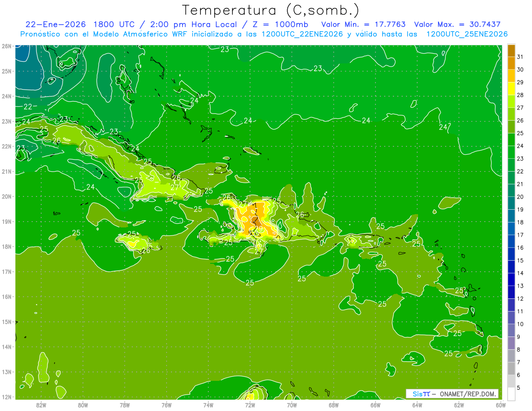Click the '68W' longitude axis label
The height and width of the screenshot is (411, 532).
pyautogui.click(x=333, y=405)
